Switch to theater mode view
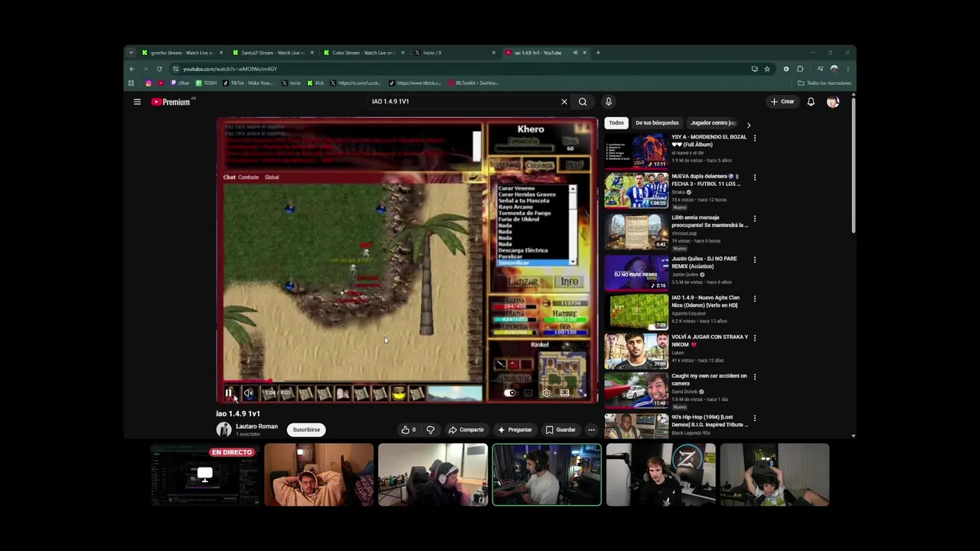Image resolution: width=980 pixels, height=551 pixels. point(565,393)
